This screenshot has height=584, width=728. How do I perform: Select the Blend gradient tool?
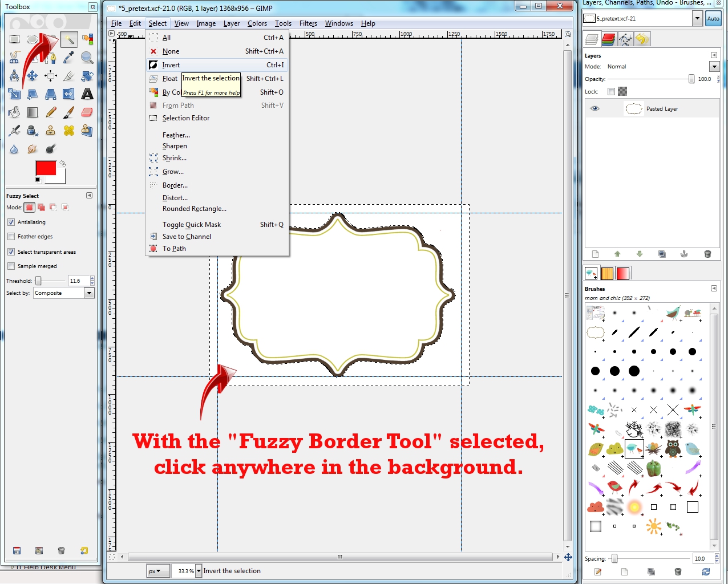[x=33, y=112]
